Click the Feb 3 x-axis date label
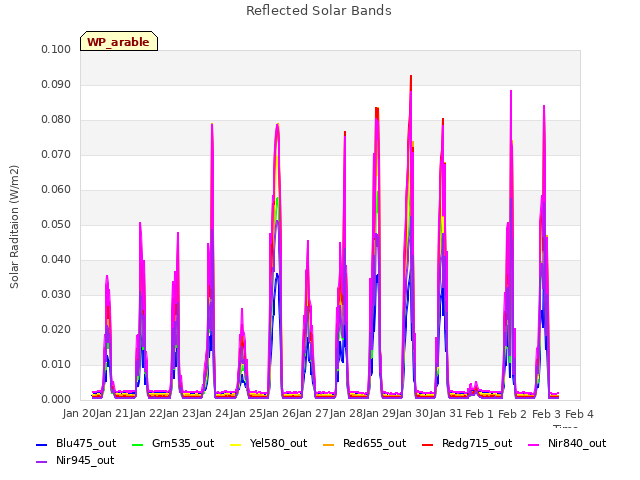This screenshot has width=640, height=480. (x=546, y=414)
